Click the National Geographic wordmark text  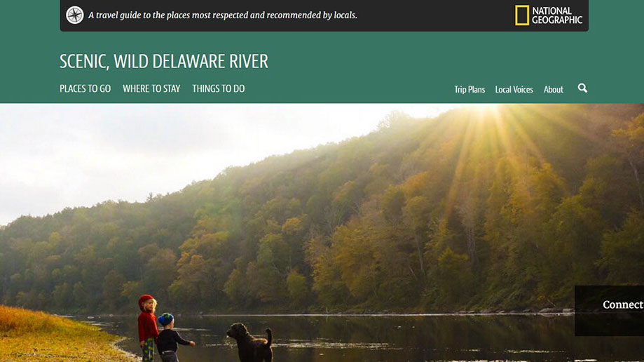(557, 15)
